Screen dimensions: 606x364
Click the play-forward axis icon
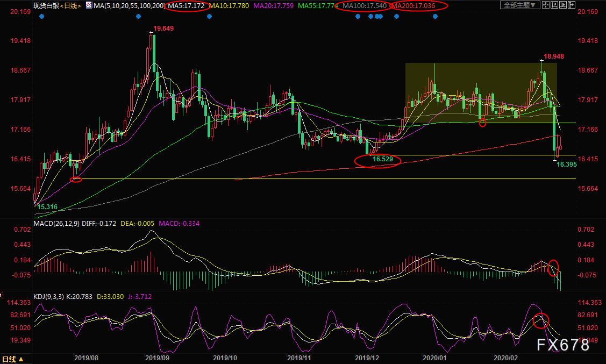562,5
